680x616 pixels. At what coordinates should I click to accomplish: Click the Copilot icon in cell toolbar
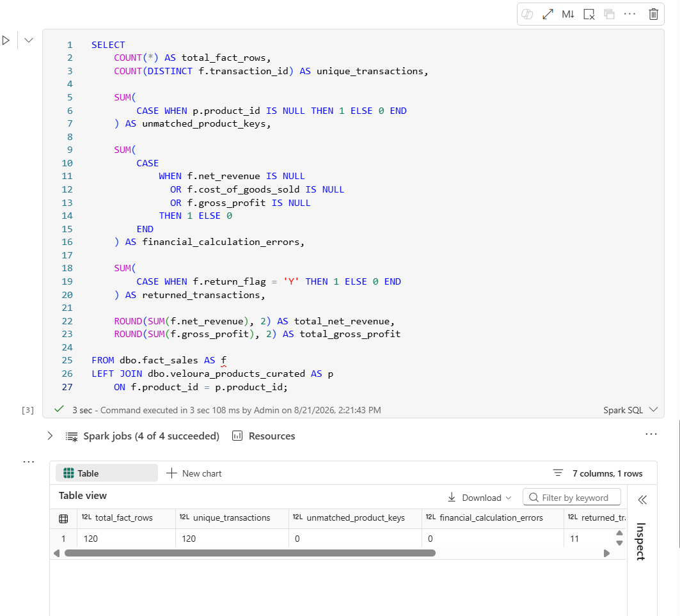point(527,14)
